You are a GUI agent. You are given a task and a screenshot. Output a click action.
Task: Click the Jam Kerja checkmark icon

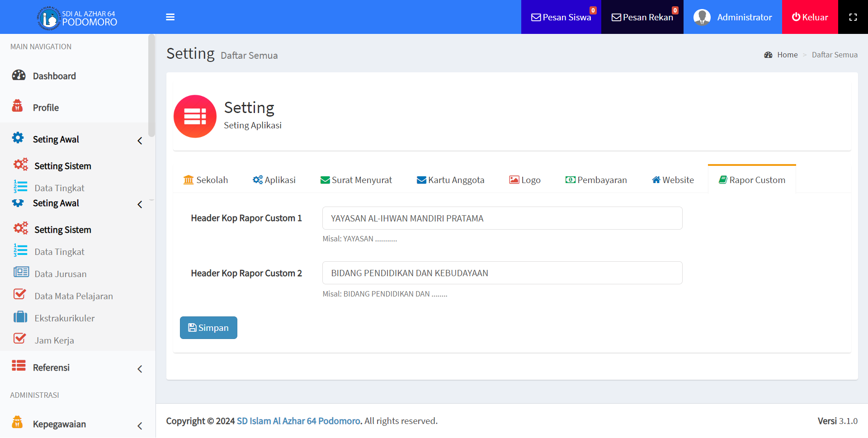(x=20, y=339)
